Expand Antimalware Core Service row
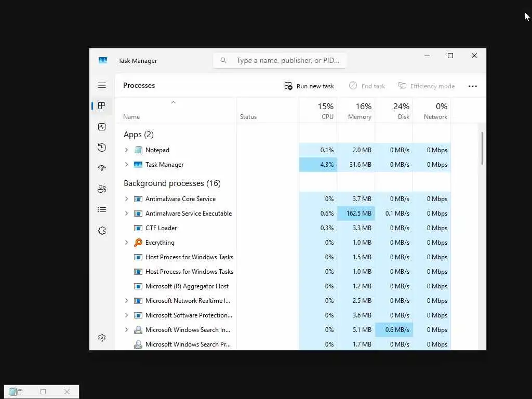The height and width of the screenshot is (399, 532). click(127, 199)
